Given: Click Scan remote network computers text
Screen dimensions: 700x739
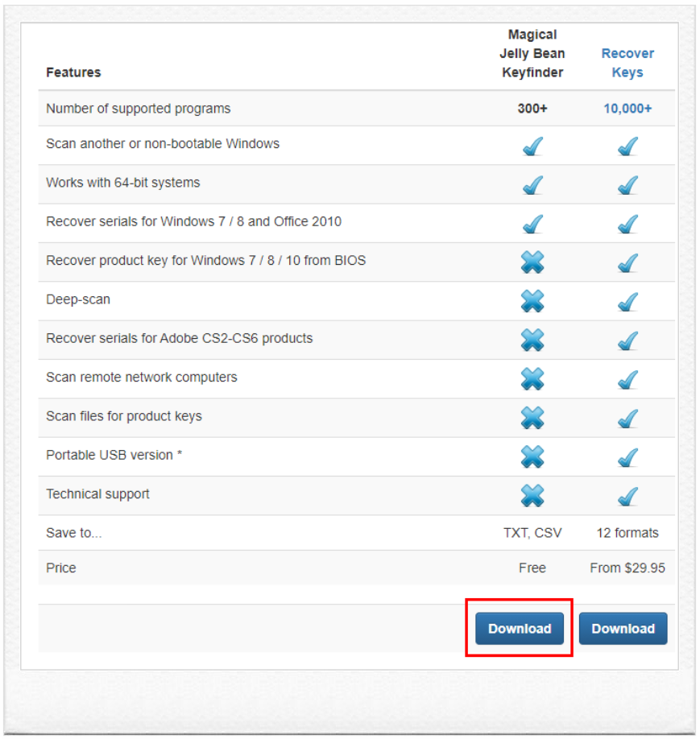Looking at the screenshot, I should (x=142, y=378).
